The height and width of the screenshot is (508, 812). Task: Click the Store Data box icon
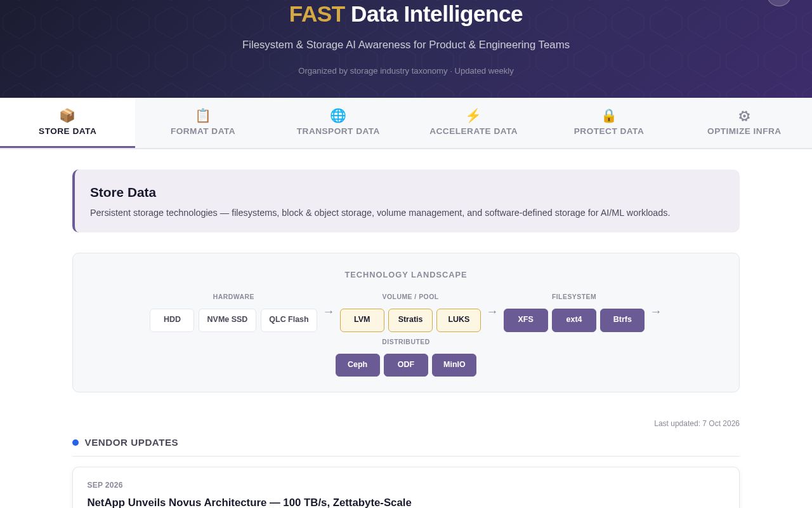(x=67, y=116)
